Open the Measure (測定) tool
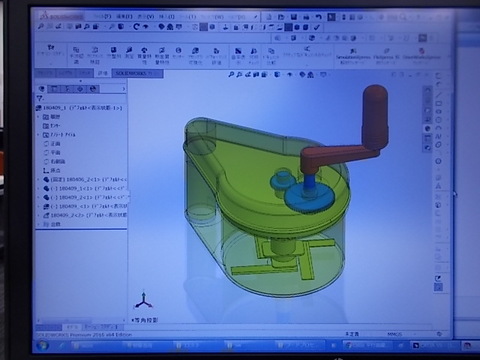The image size is (480, 360). 129,53
